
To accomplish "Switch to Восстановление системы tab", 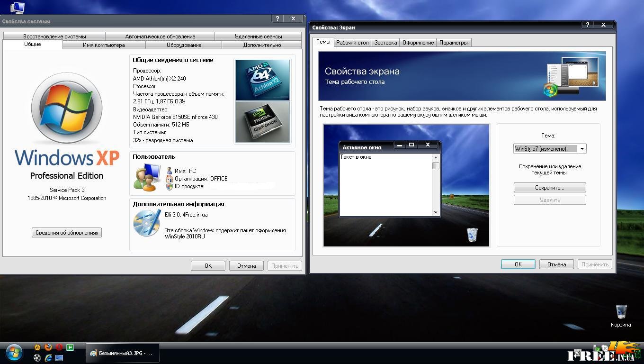I will click(x=54, y=36).
